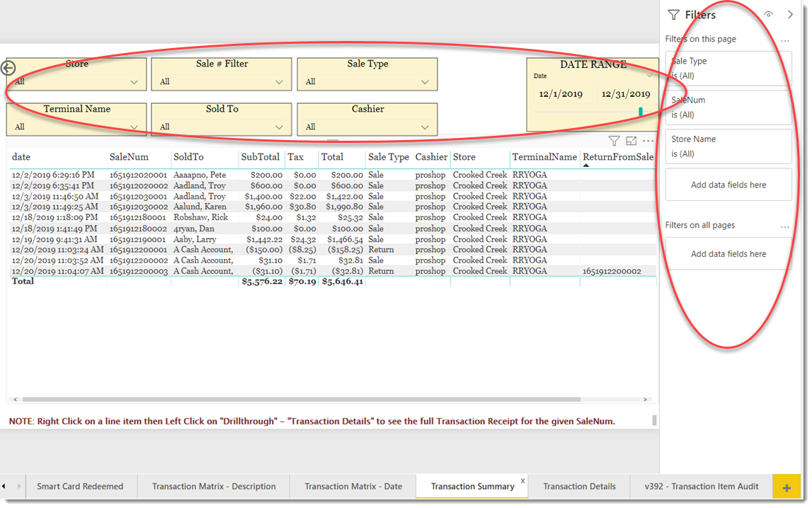Open focus mode for the table visual
This screenshot has width=812, height=508.
pos(631,141)
